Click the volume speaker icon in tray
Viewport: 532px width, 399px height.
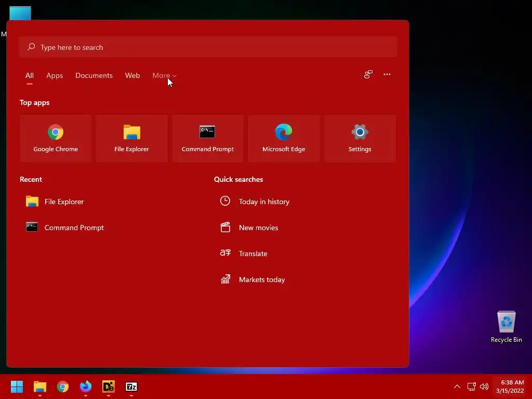click(484, 387)
